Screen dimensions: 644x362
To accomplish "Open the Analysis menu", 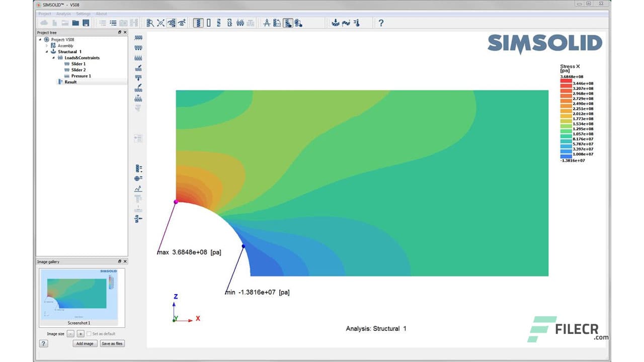I will tap(63, 14).
